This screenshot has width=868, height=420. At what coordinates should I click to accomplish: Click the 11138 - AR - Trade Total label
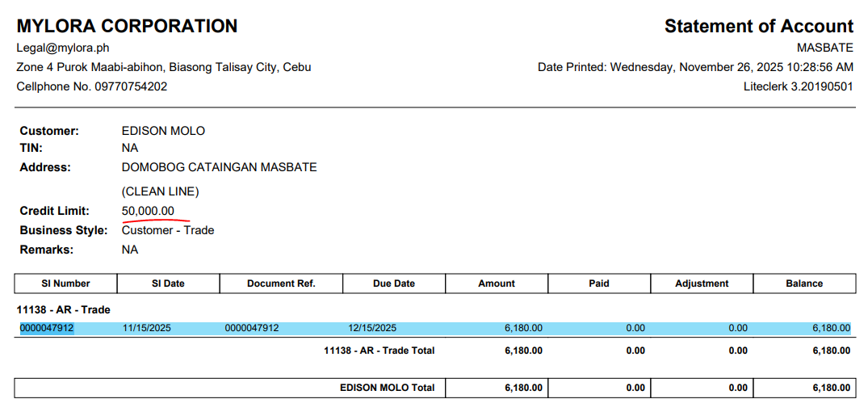pos(379,351)
